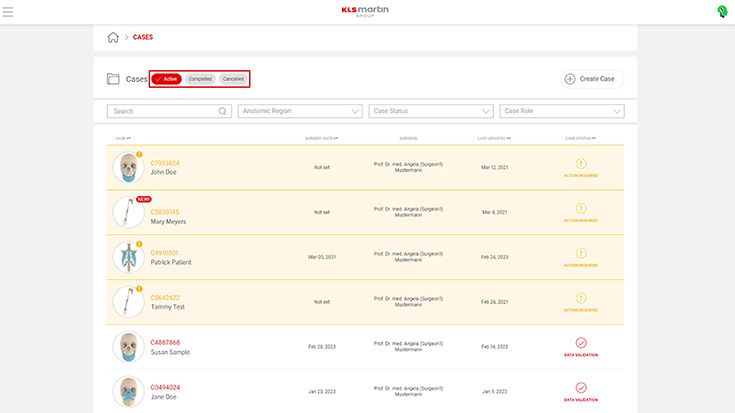
Task: Open case link C7923624
Action: (165, 163)
